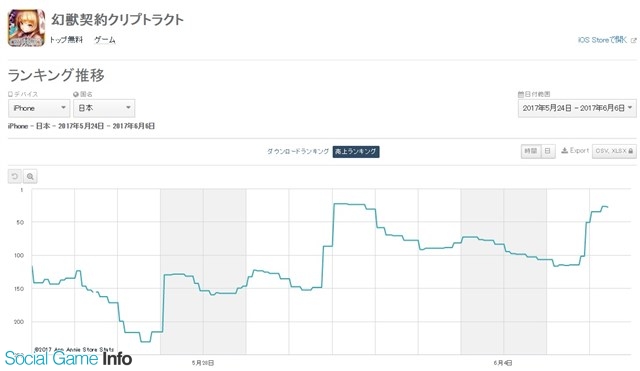The height and width of the screenshot is (371, 640).
Task: Select the トップ無料 category label
Action: 66,40
